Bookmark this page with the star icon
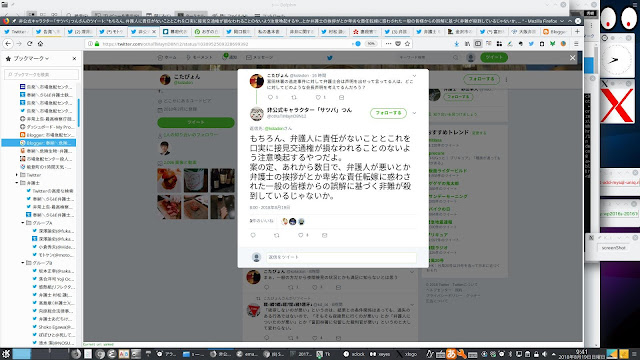Viewport: 640px width, 360px height. click(407, 44)
